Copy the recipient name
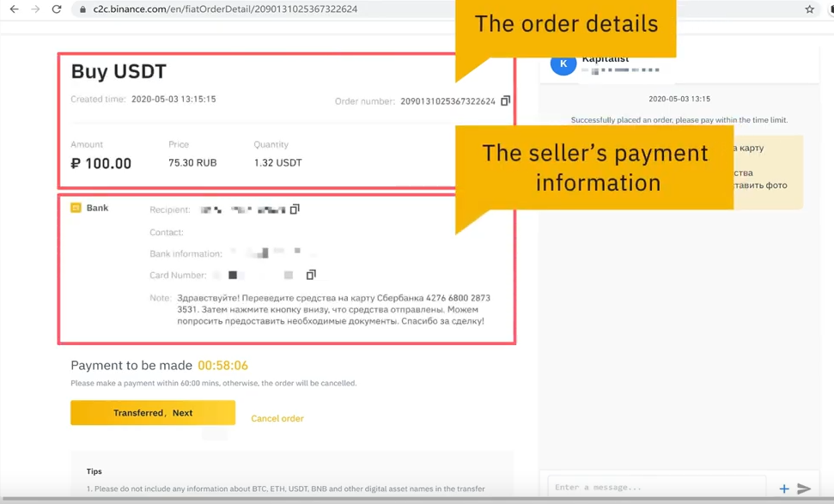 [295, 209]
